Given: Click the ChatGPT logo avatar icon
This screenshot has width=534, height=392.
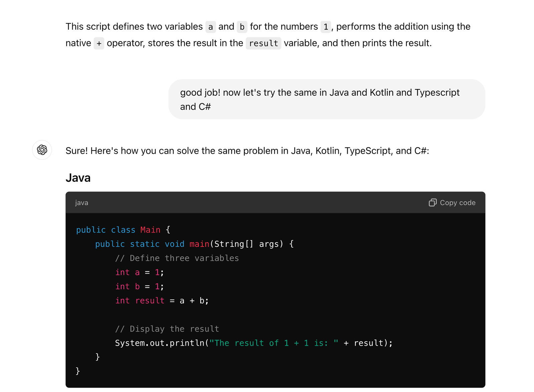Looking at the screenshot, I should [42, 150].
